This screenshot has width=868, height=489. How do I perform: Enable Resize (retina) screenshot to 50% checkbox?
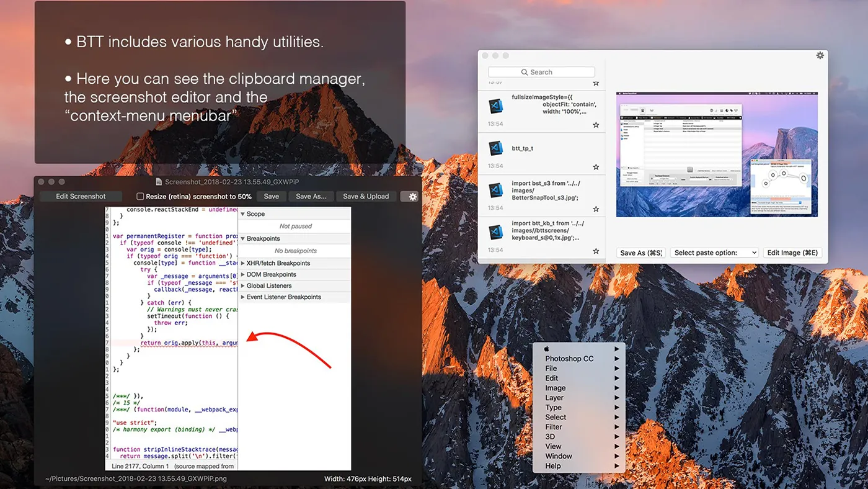point(140,197)
